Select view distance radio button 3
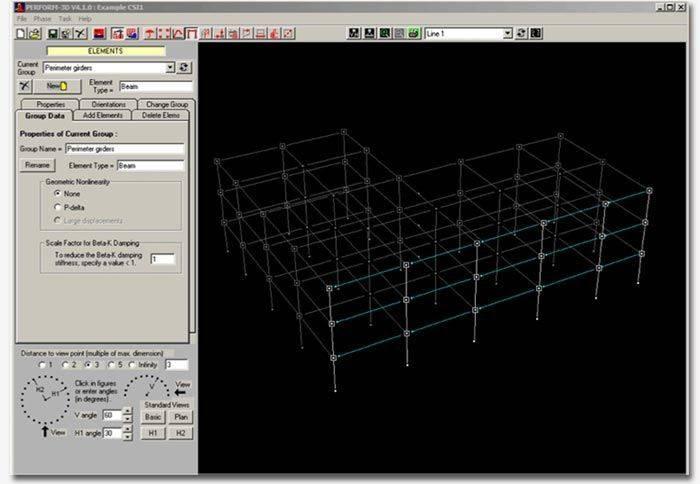Screen dimensions: 700x484 click(x=88, y=365)
